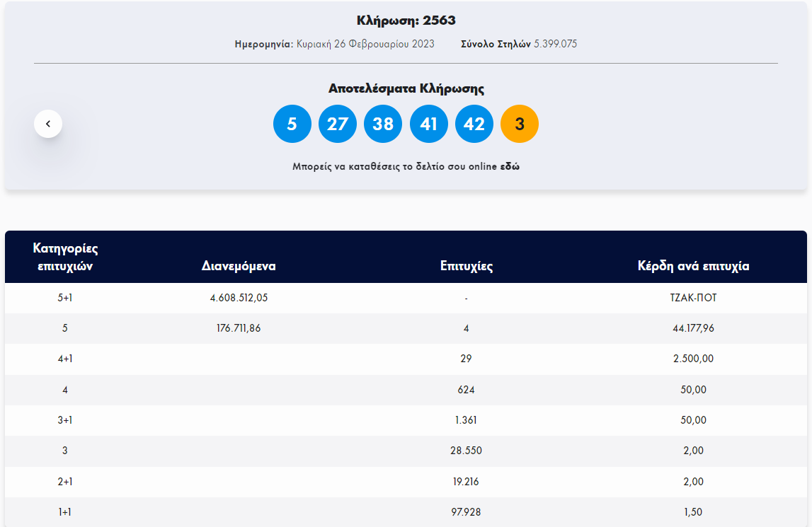
Task: Click the blue ball number 38
Action: coord(383,124)
